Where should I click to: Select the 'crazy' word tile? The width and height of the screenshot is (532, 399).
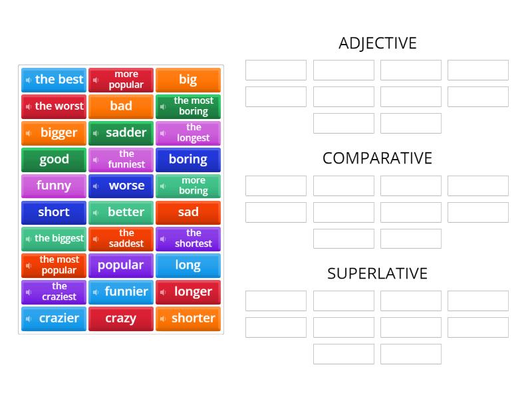coord(121,319)
